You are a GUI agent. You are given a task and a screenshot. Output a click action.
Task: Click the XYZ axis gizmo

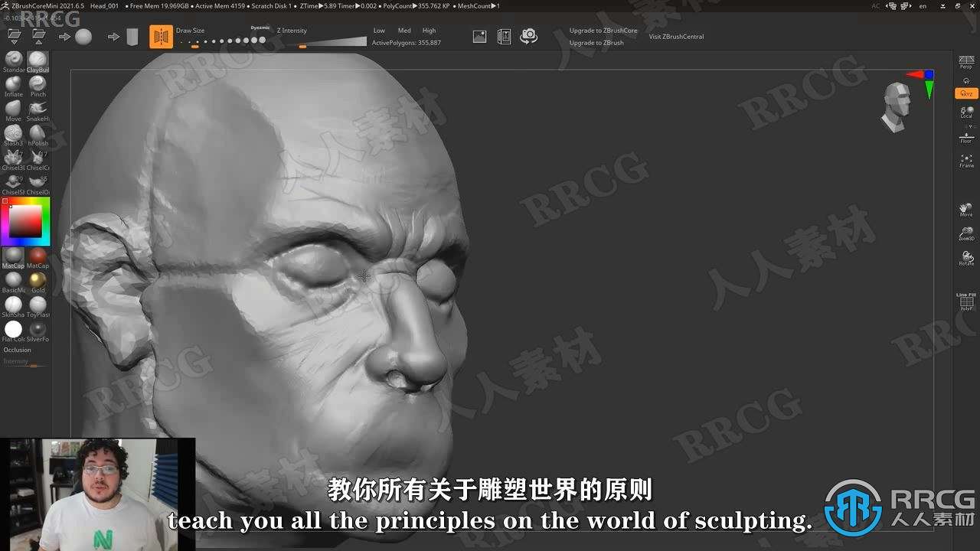921,83
